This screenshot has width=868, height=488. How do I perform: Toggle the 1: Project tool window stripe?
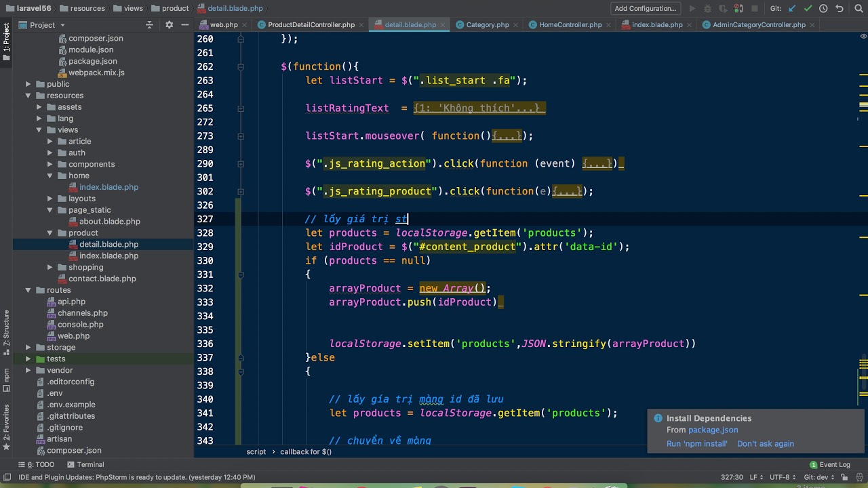6,41
